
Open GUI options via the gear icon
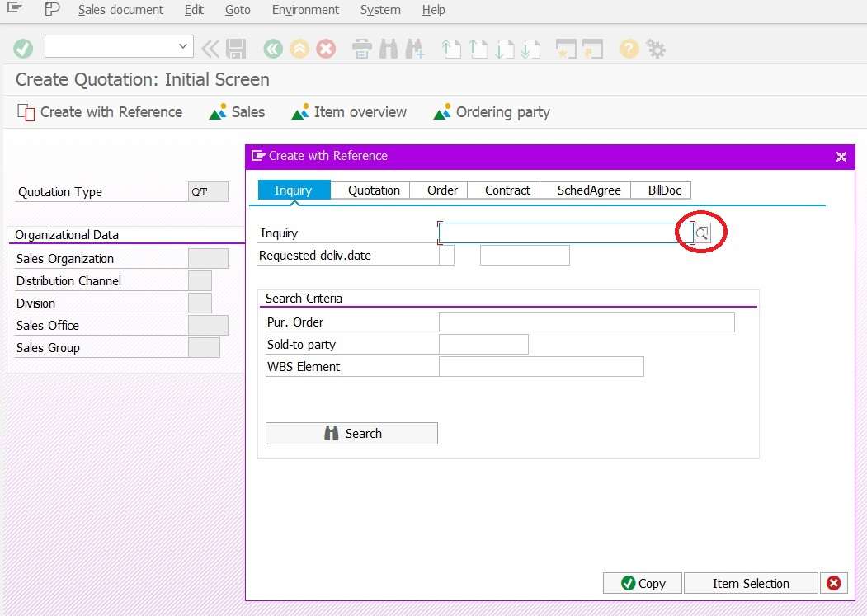point(655,48)
